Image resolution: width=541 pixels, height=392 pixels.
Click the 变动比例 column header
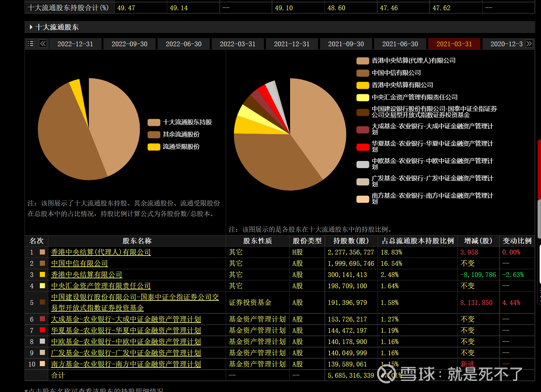(517, 241)
